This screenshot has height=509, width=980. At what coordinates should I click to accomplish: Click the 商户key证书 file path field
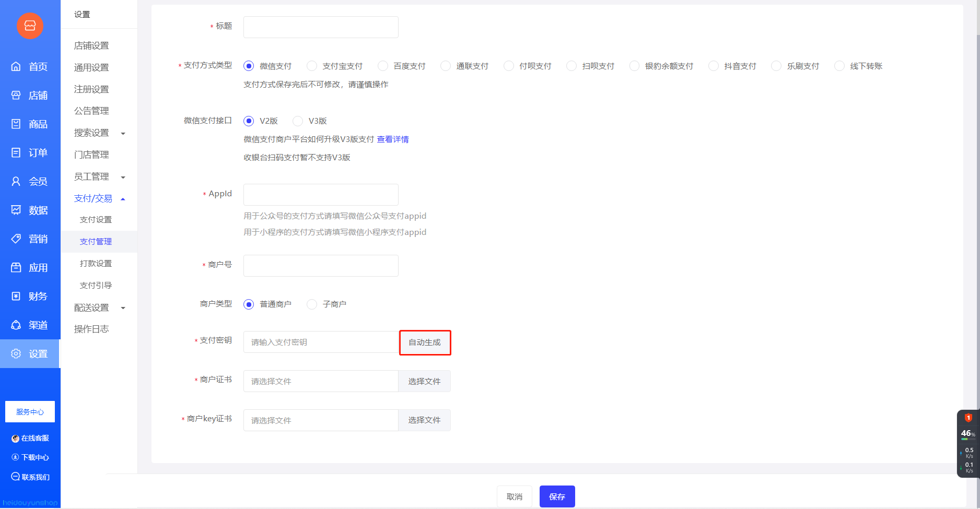(x=321, y=420)
